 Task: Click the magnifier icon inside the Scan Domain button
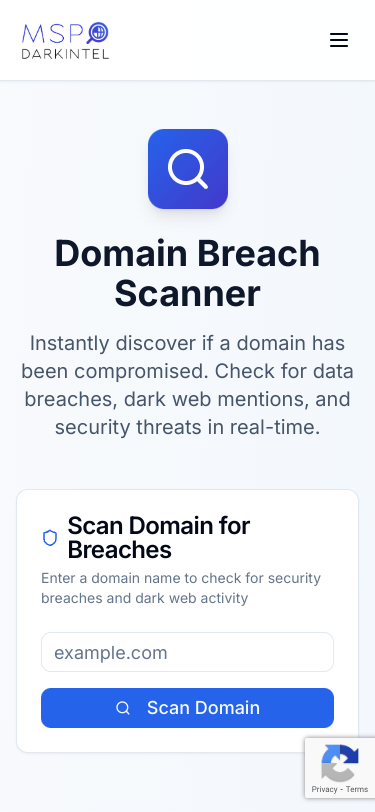(123, 708)
